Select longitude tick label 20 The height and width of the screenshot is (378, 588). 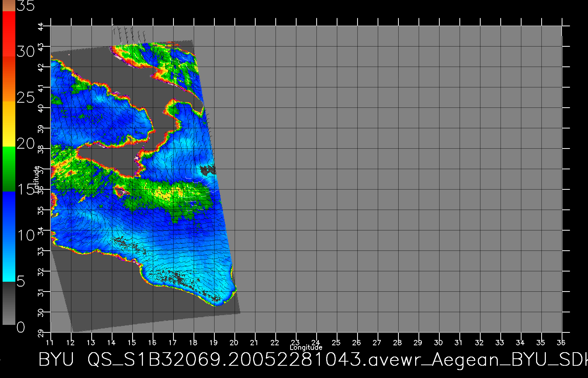(234, 342)
